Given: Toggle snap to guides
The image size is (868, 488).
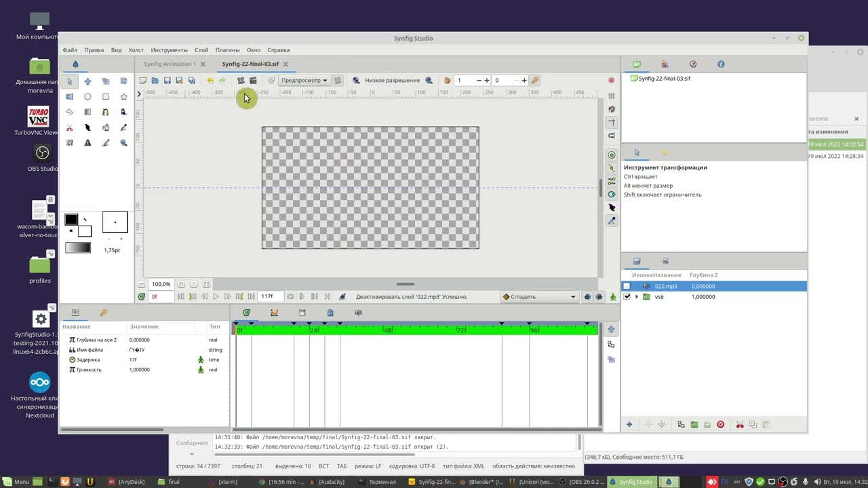Looking at the screenshot, I should pyautogui.click(x=612, y=136).
